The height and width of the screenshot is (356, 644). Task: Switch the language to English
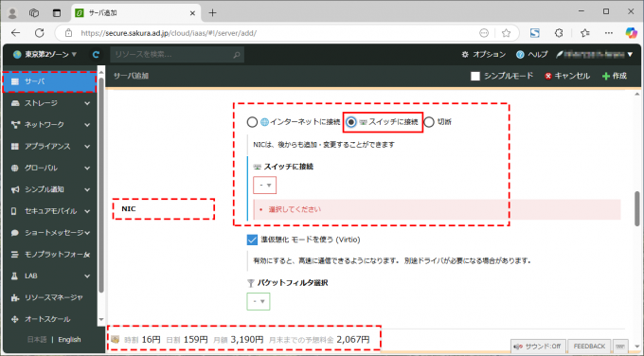tap(69, 340)
